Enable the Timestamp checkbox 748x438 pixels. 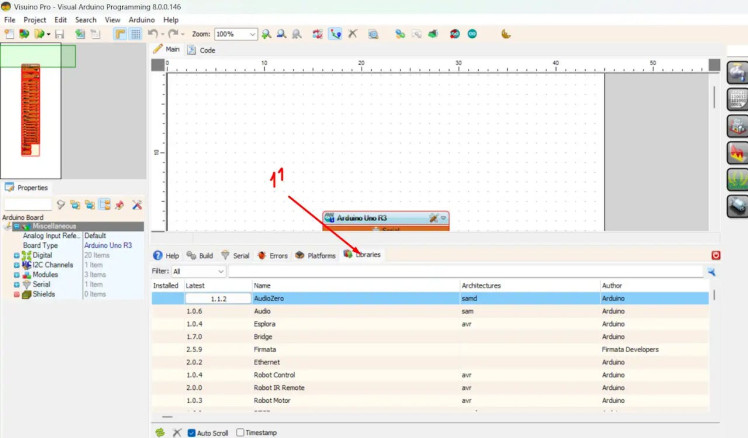coord(239,432)
